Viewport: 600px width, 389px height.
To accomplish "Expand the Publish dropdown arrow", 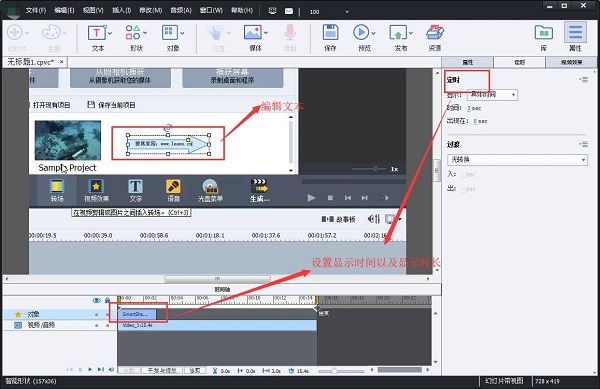I will pos(411,33).
